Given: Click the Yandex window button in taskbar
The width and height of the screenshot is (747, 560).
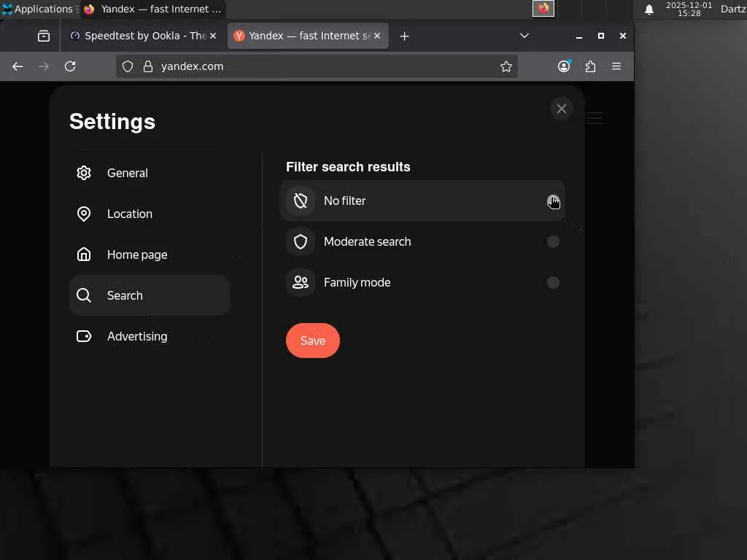Looking at the screenshot, I should pyautogui.click(x=153, y=9).
